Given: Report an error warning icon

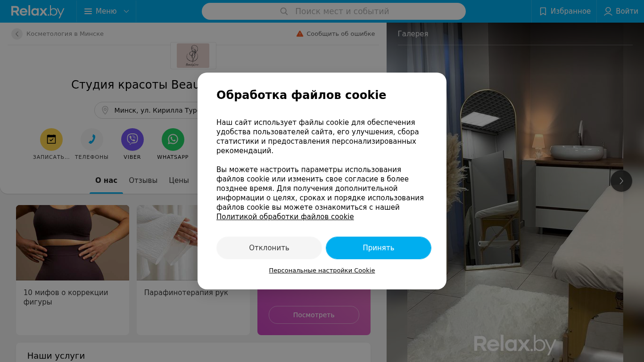Looking at the screenshot, I should 300,33.
